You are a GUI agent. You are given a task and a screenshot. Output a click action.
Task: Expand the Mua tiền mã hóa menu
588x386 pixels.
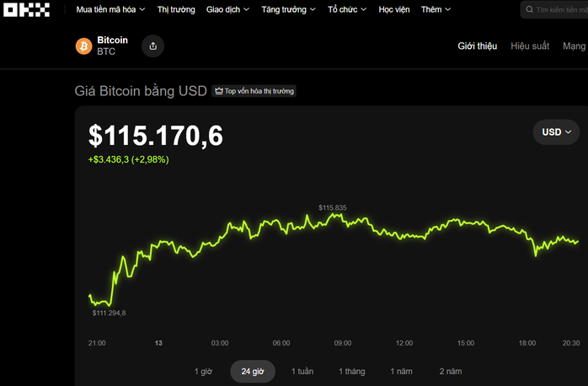[x=110, y=10]
